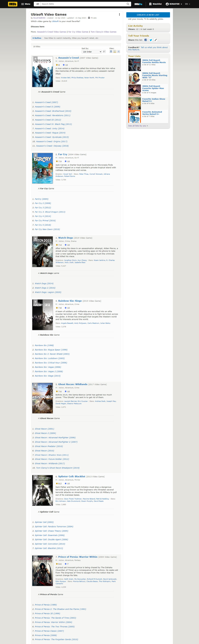Screen dimensions: 199x644
Task: Click the blue star for Prince of Persia
Action: 66,564
